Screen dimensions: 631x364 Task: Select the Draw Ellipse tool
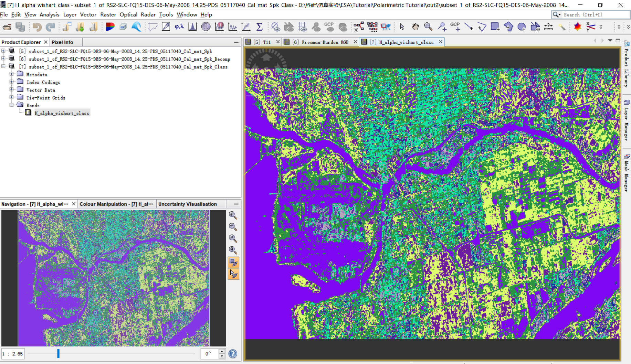[x=522, y=27]
